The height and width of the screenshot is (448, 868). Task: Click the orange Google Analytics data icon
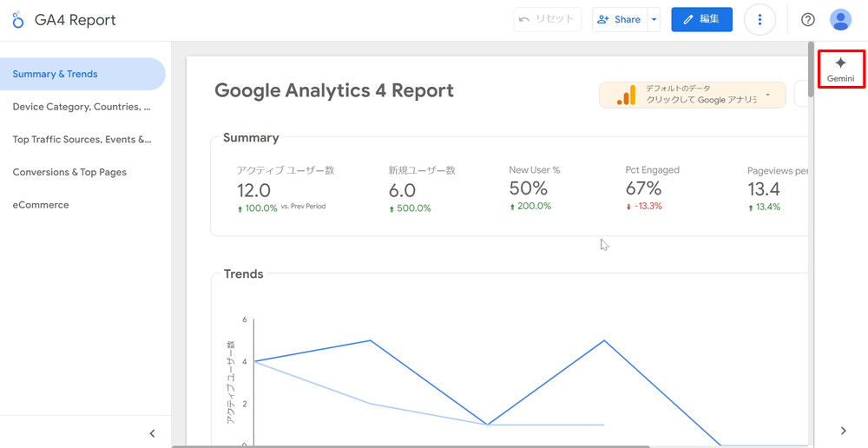[x=626, y=95]
